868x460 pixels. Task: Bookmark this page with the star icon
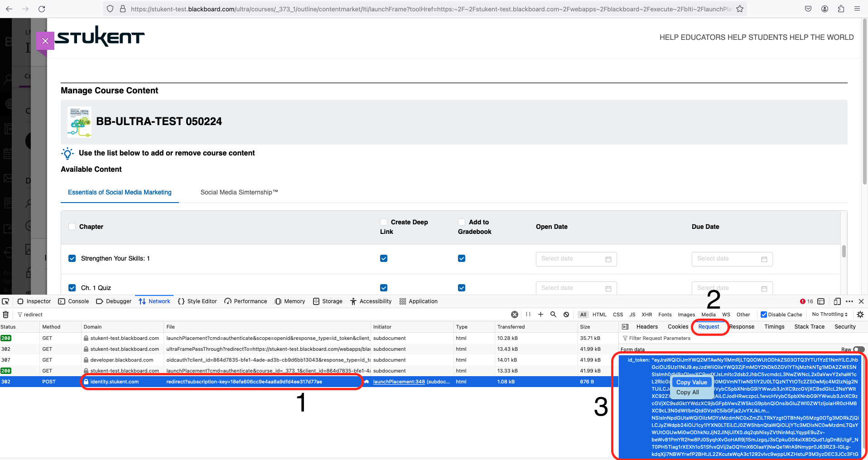coord(740,9)
